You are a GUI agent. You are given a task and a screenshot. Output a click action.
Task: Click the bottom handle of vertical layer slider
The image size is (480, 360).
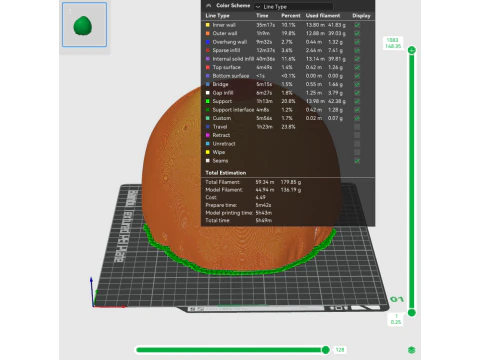point(412,313)
